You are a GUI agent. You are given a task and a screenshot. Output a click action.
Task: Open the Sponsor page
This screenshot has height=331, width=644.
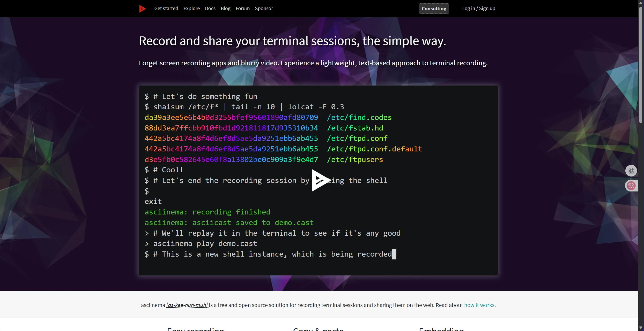(x=264, y=9)
